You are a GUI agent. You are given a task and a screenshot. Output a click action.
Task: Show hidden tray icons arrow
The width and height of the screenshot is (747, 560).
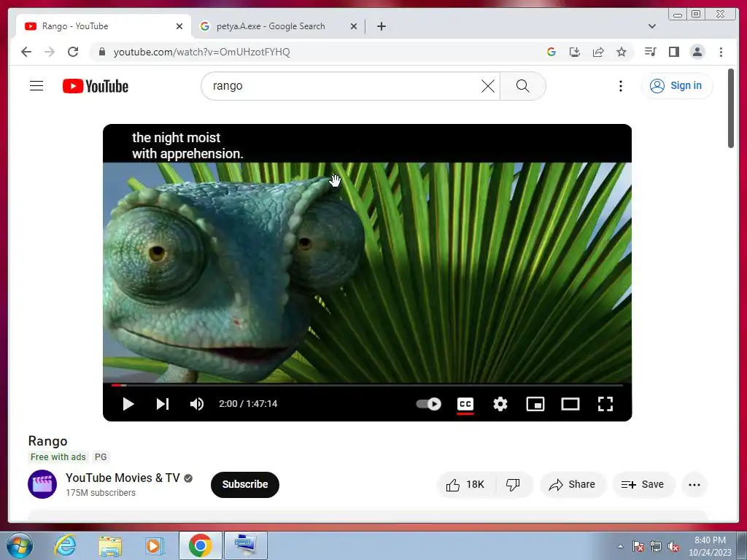[620, 546]
